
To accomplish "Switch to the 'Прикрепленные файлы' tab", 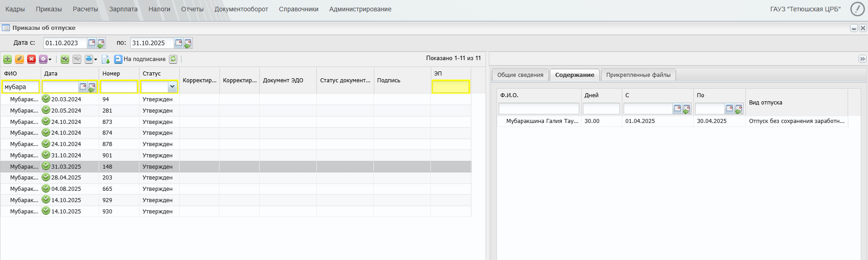I will pyautogui.click(x=639, y=75).
